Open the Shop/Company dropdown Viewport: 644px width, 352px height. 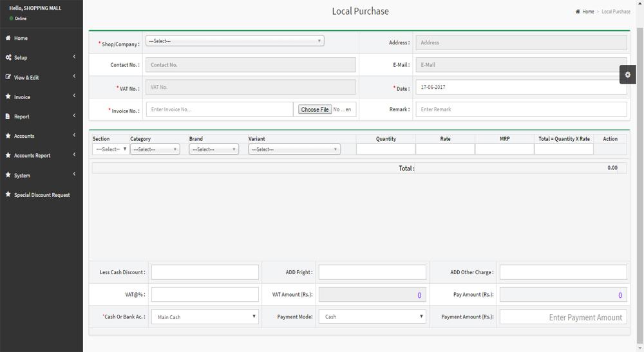(x=234, y=41)
